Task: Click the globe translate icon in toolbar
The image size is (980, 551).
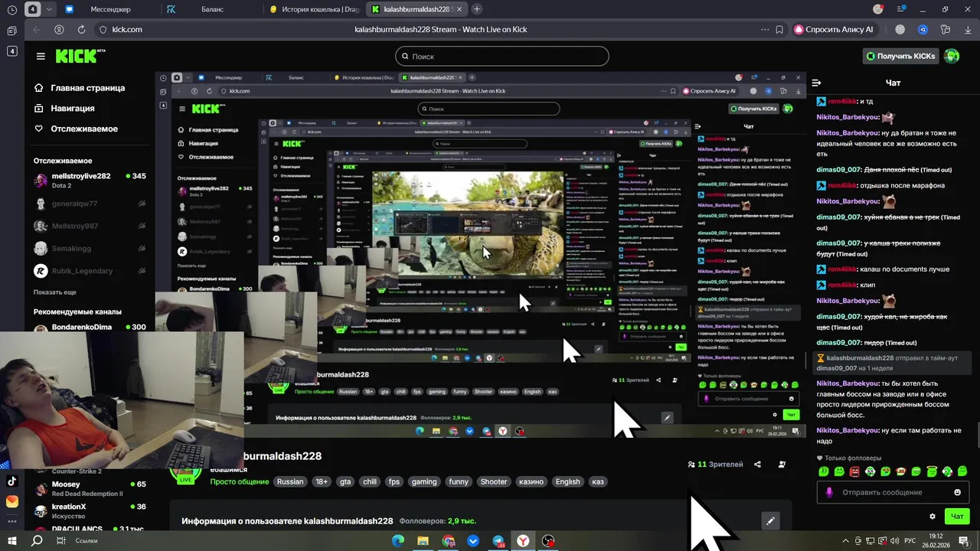Action: (900, 29)
